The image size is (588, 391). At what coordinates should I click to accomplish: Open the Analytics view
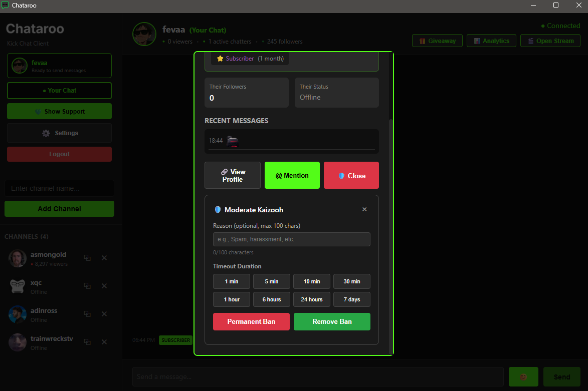click(491, 41)
